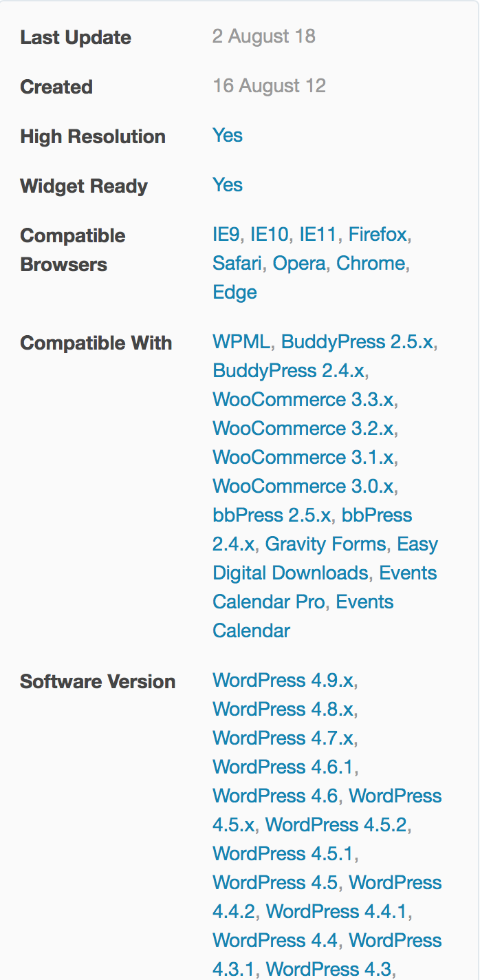The width and height of the screenshot is (480, 980).
Task: Choose the WordPress 4.5.2 link
Action: [336, 825]
